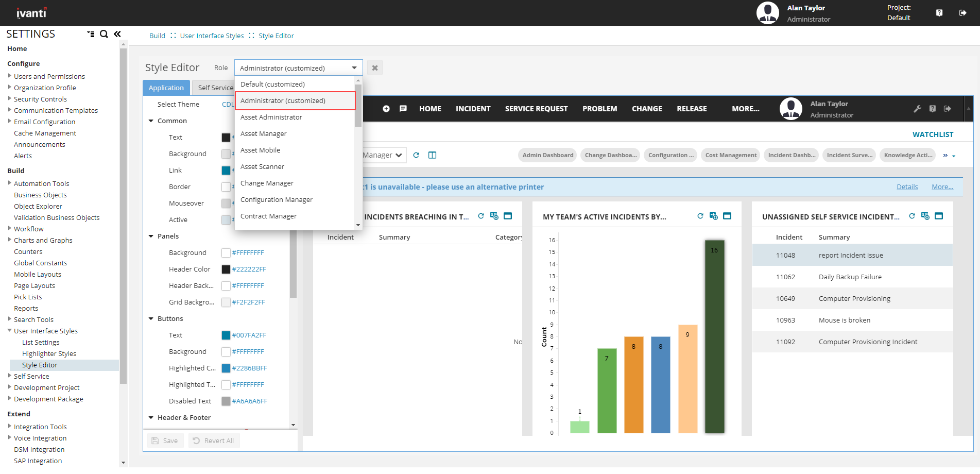Open help icon in top black bar

[x=939, y=13]
